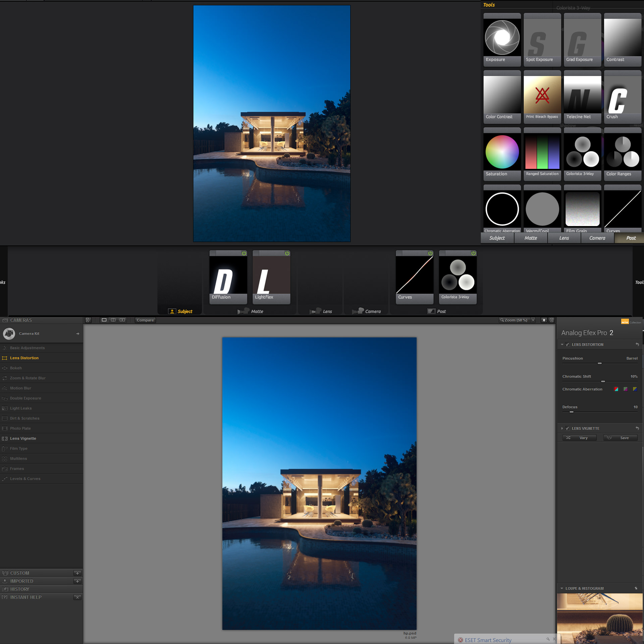Switch to the Matte tools tab
This screenshot has height=644, width=644.
(531, 238)
